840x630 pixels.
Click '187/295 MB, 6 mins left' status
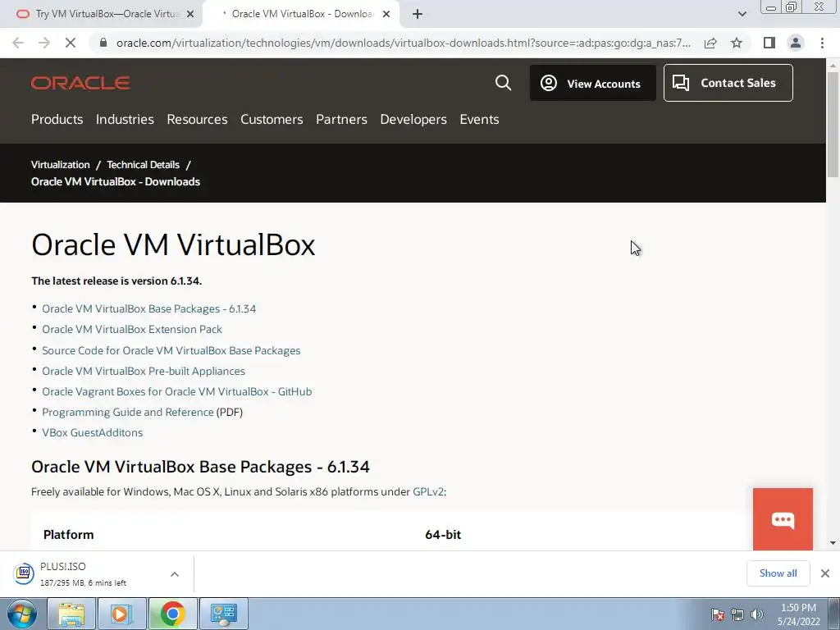click(83, 583)
